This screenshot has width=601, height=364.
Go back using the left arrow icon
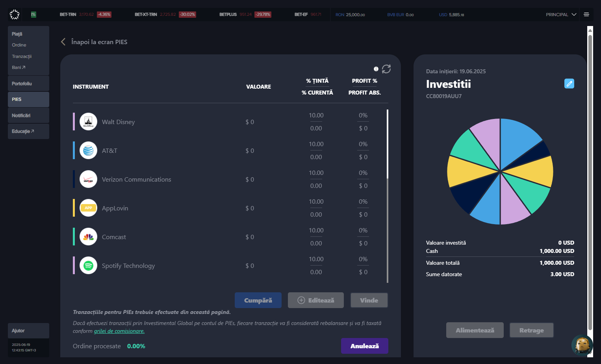coord(63,42)
